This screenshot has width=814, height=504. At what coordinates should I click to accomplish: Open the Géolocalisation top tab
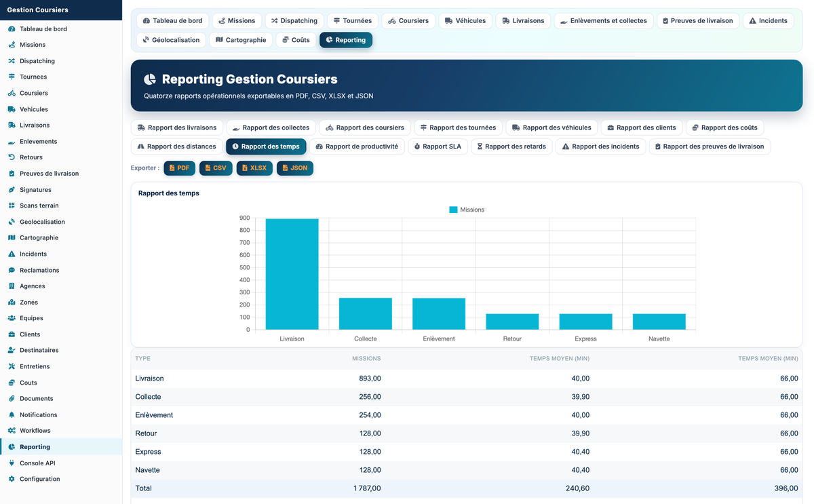pos(171,40)
